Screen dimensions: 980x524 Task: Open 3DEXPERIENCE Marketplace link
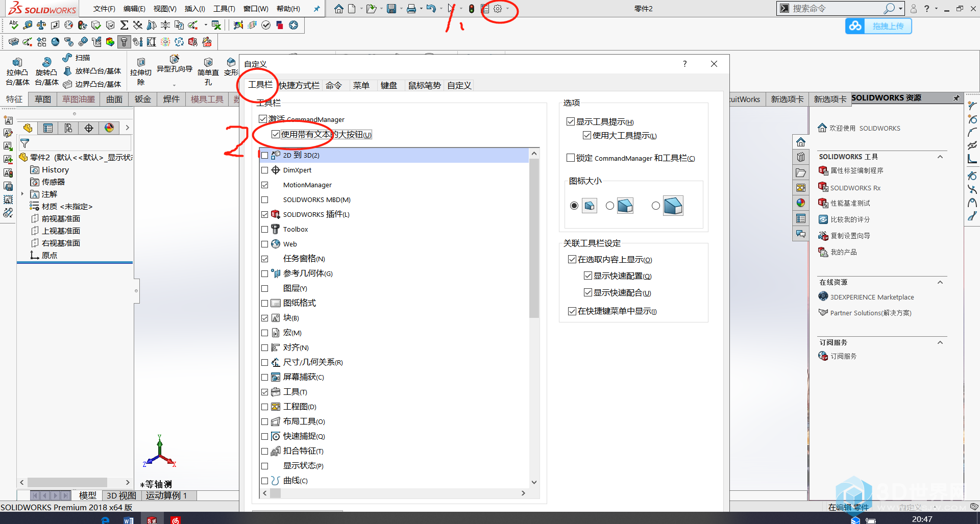pos(872,297)
